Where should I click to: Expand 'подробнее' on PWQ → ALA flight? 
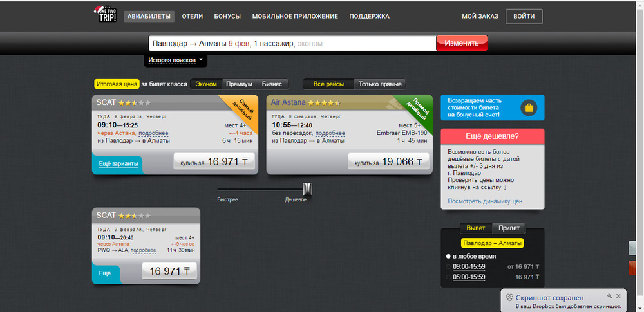point(144,250)
